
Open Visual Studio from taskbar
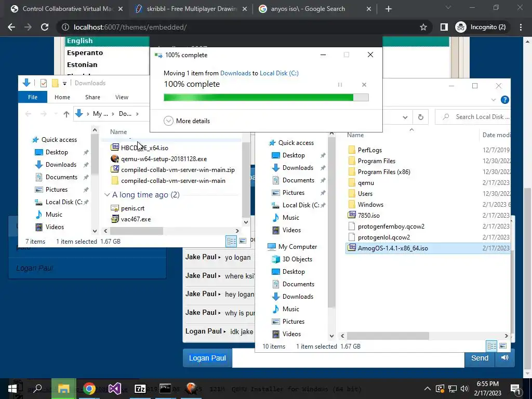click(115, 389)
